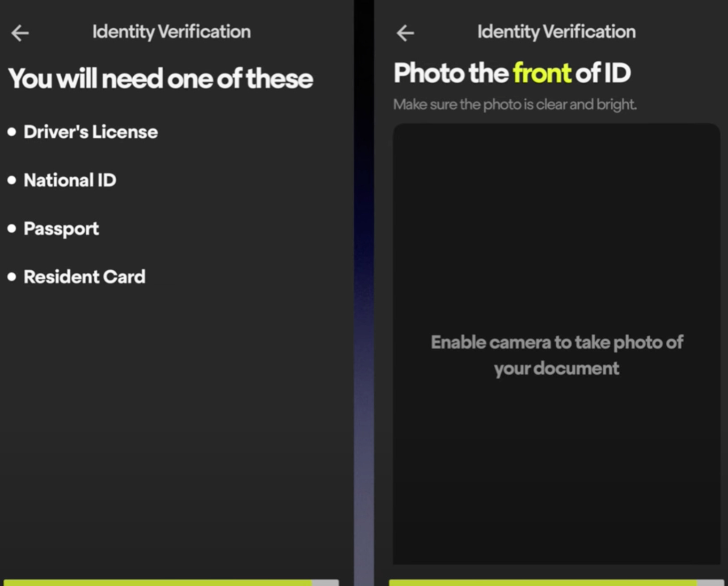Select the bullet beside Passport
Screen dimensions: 728x586
[x=12, y=228]
